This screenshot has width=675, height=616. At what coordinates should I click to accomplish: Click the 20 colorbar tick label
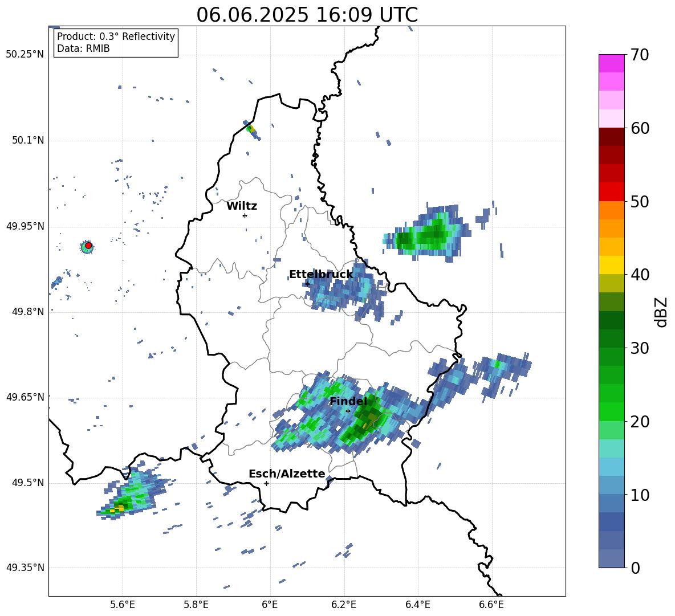(x=640, y=422)
